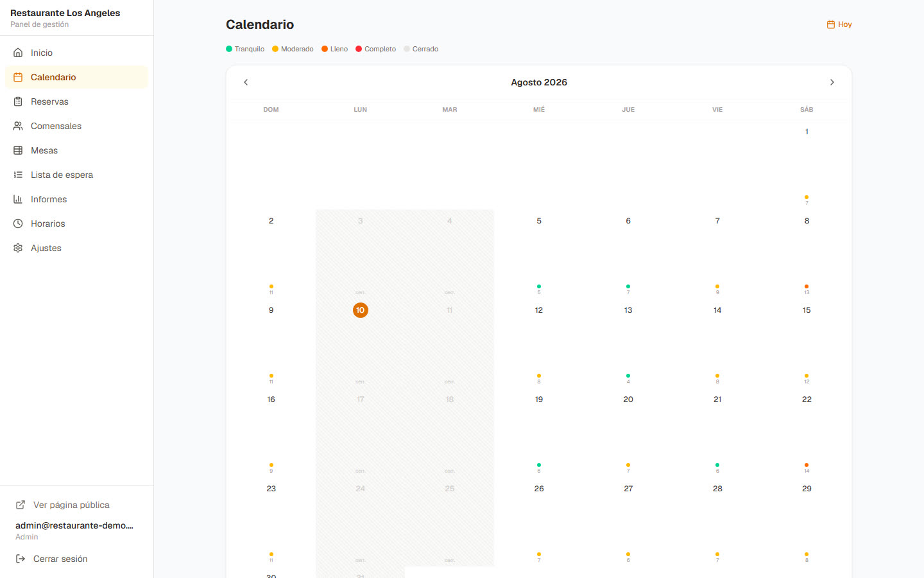Click the Moderado legend label
The width and height of the screenshot is (924, 578).
pyautogui.click(x=297, y=49)
